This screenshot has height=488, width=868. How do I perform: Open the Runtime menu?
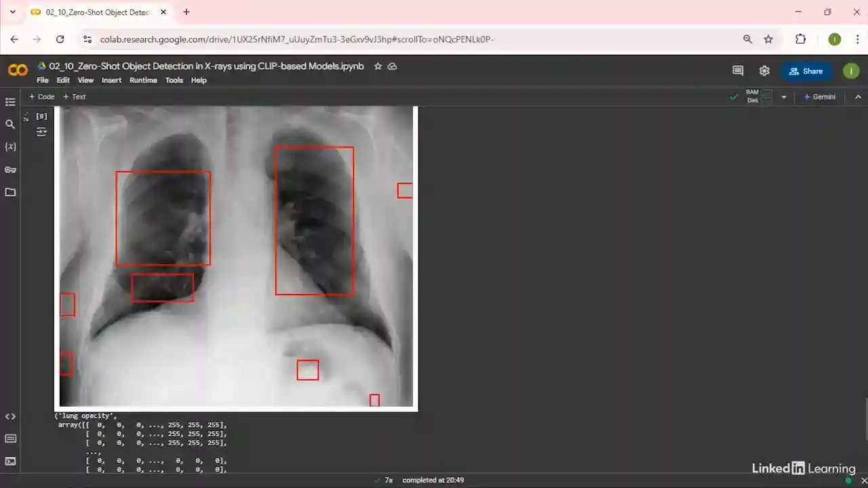[143, 80]
